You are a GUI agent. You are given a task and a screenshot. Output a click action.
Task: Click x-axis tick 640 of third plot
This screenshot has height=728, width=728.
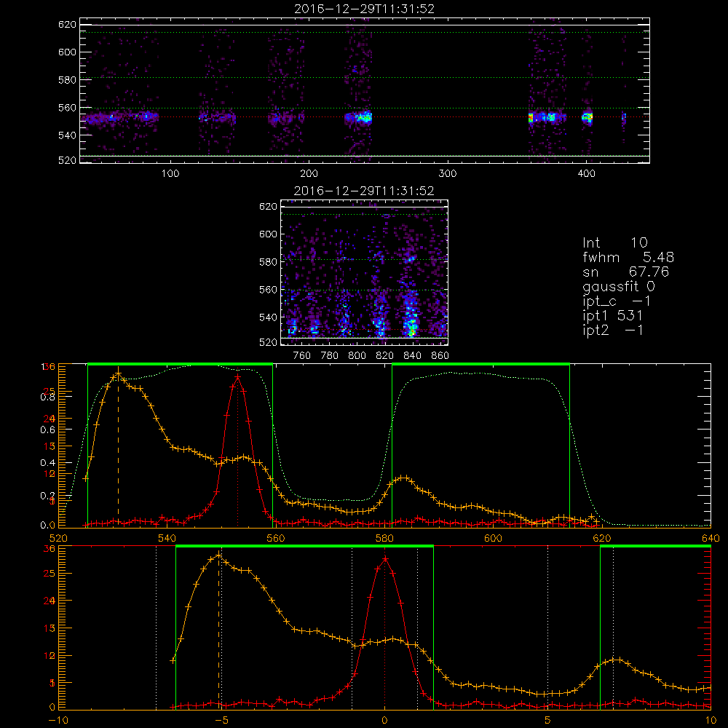coord(711,538)
